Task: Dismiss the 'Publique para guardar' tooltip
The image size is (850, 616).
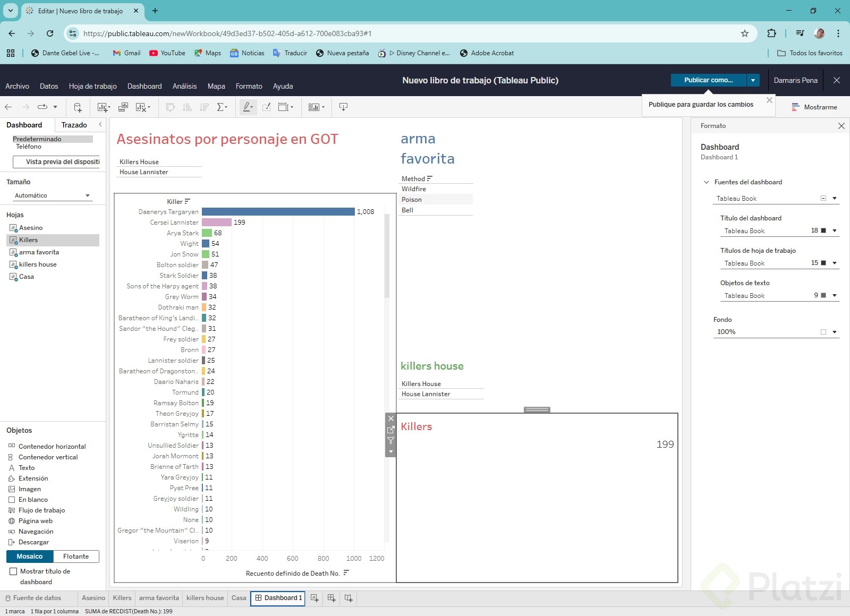Action: pos(769,100)
